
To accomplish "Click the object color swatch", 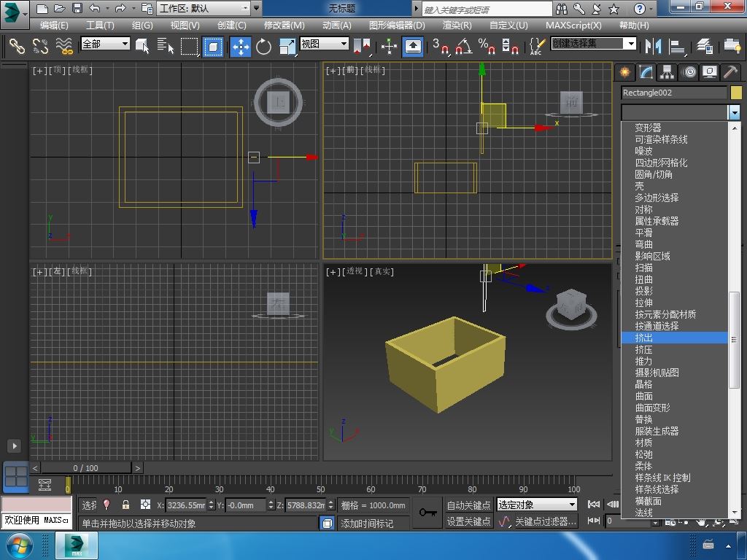I will point(736,93).
